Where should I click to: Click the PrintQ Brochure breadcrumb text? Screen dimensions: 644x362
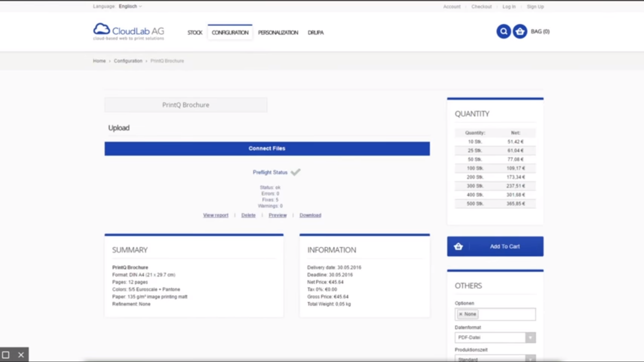[167, 61]
